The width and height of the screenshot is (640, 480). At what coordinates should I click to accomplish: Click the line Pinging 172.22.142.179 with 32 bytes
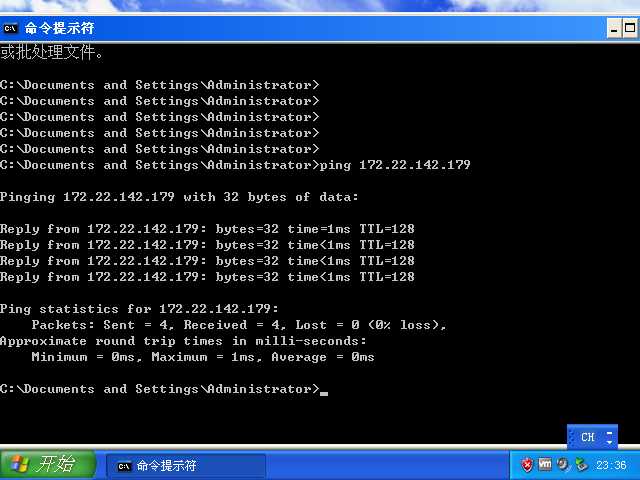click(179, 197)
